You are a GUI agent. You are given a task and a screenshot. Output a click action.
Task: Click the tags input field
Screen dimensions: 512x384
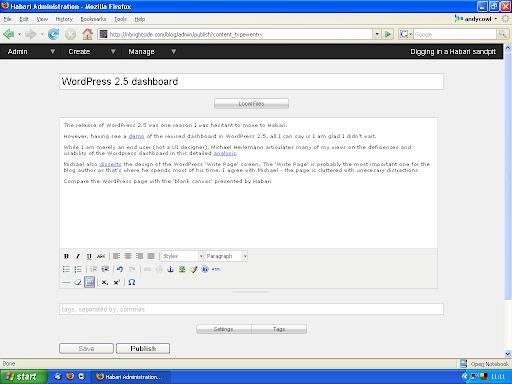[251, 309]
